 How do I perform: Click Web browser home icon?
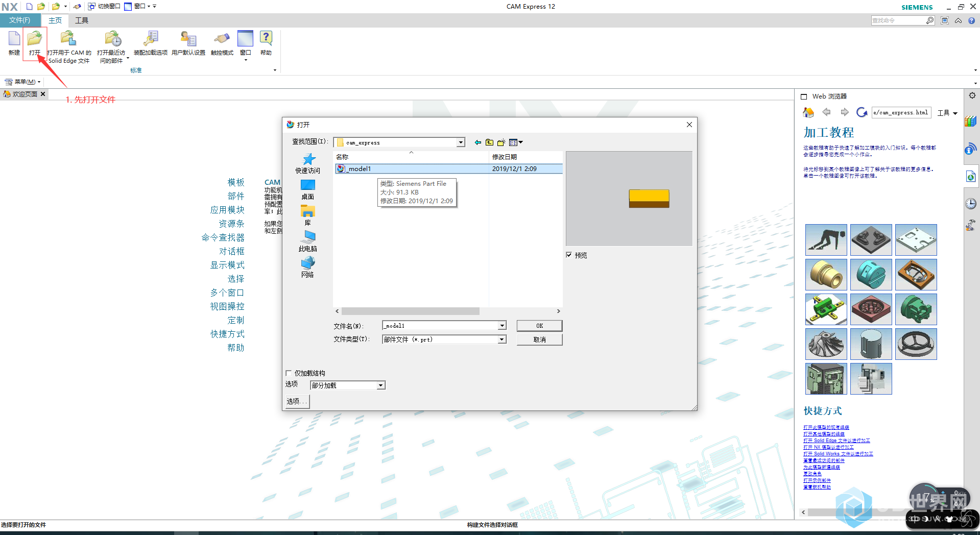pos(808,112)
